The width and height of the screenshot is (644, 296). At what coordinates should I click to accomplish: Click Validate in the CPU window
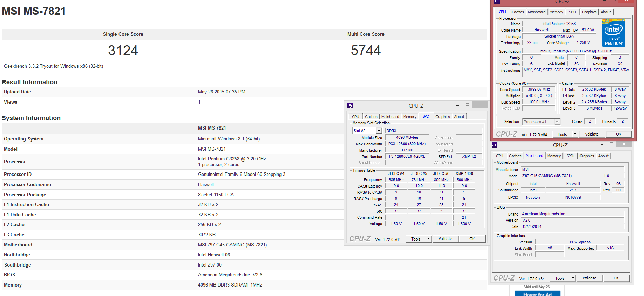point(592,134)
